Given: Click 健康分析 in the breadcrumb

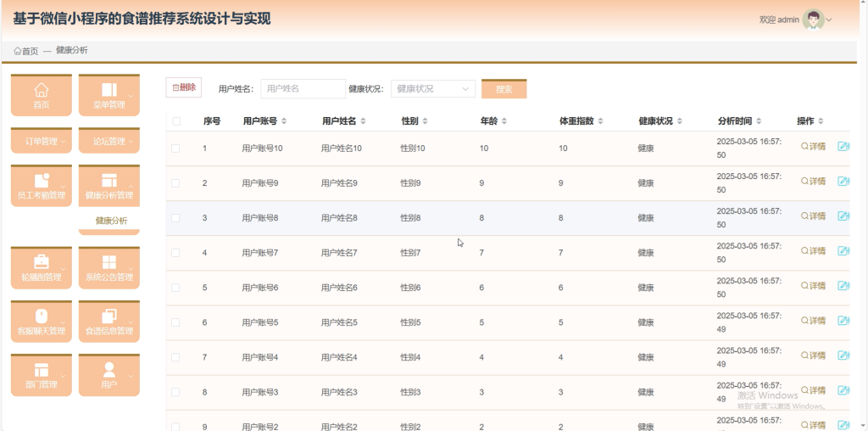Looking at the screenshot, I should [72, 50].
